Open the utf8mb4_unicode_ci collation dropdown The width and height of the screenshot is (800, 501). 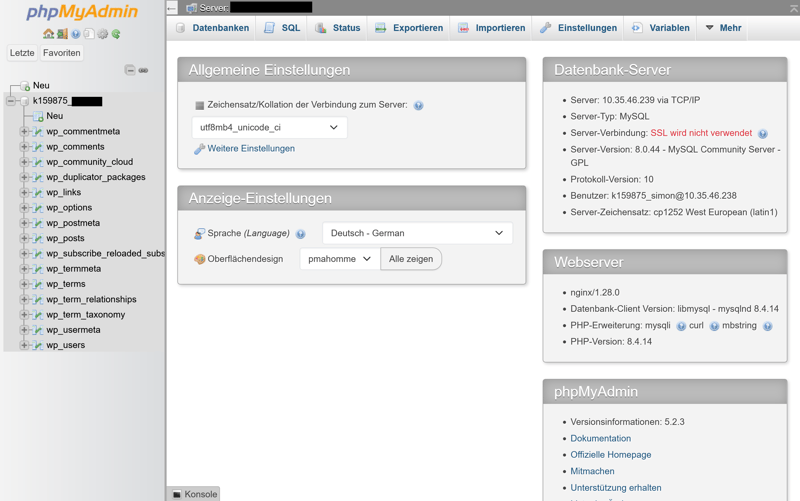coord(269,128)
